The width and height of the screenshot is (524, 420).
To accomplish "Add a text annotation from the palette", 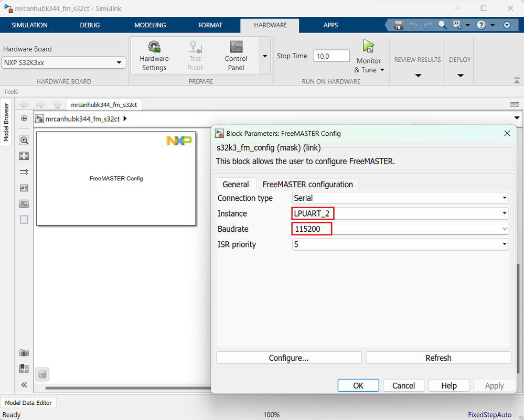I will 24,188.
